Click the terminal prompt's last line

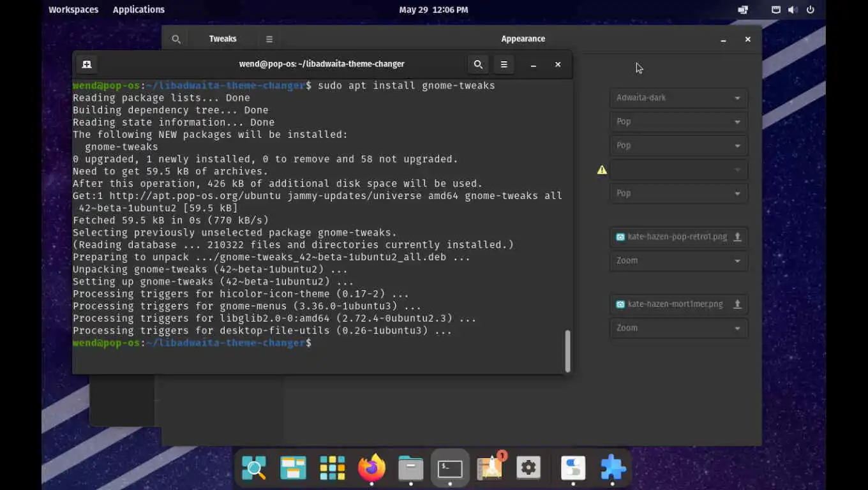click(192, 343)
